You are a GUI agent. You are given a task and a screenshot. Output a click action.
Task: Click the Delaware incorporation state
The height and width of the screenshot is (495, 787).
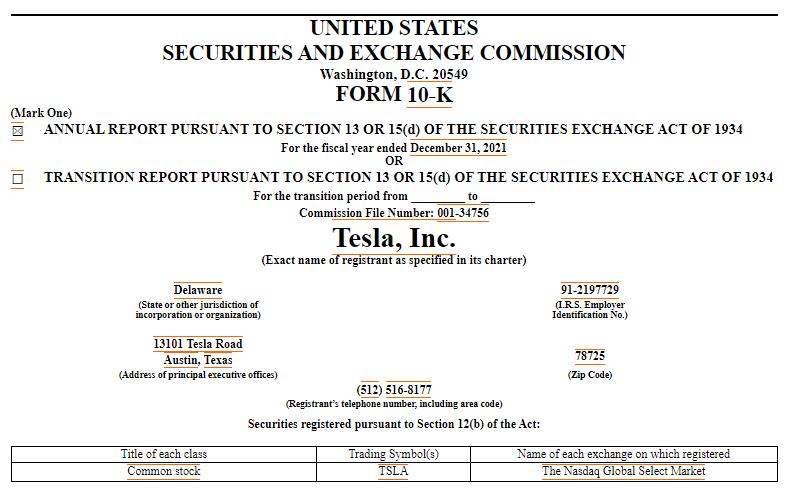pyautogui.click(x=198, y=290)
